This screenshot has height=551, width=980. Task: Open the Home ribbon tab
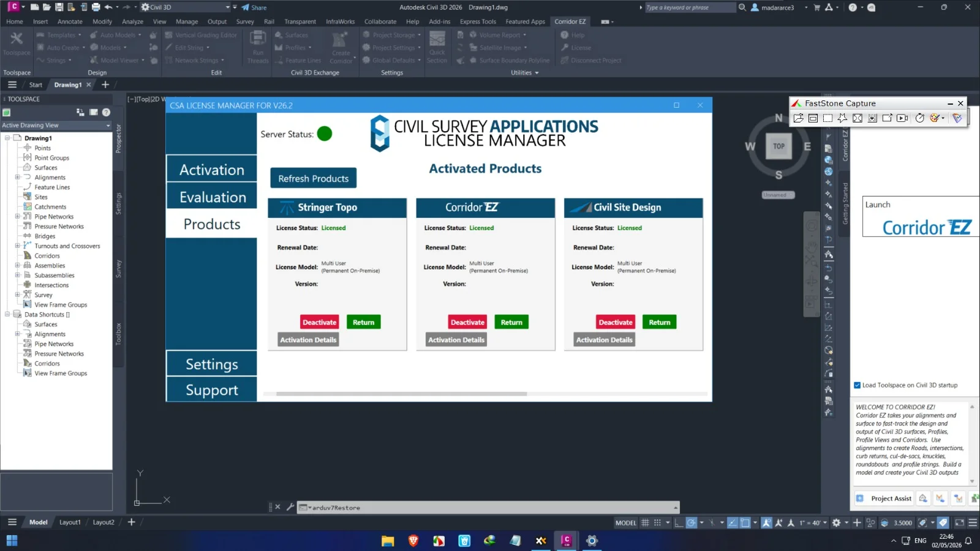tap(15, 21)
